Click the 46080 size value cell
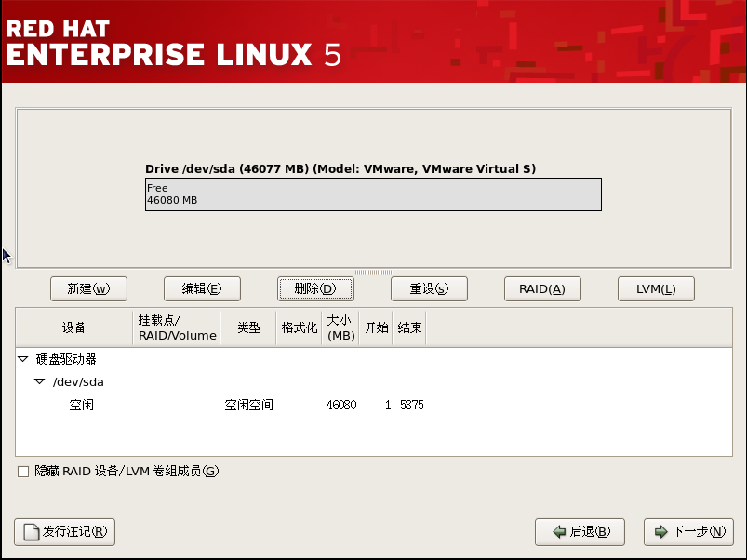The image size is (747, 560). [x=341, y=405]
